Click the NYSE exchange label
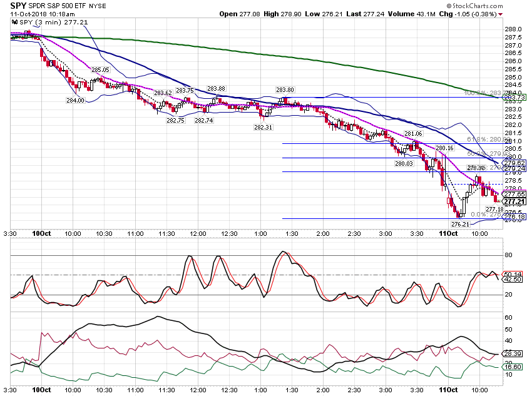The image size is (532, 396). pyautogui.click(x=98, y=6)
